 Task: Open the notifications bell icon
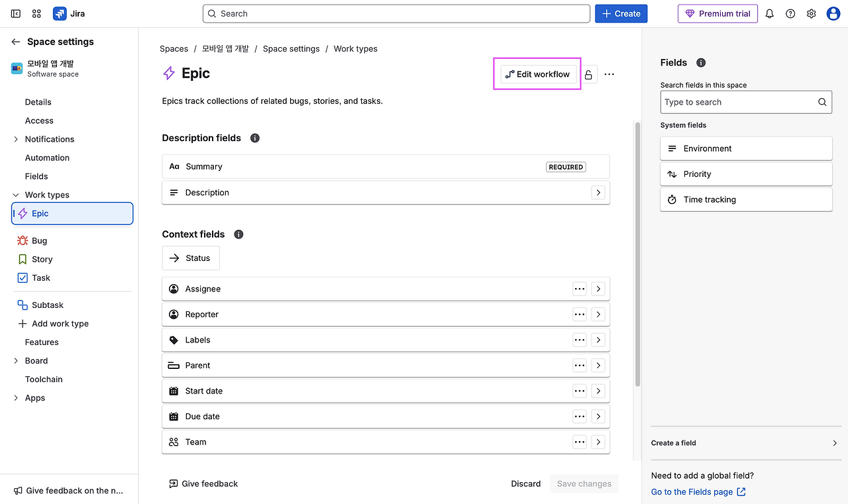769,14
